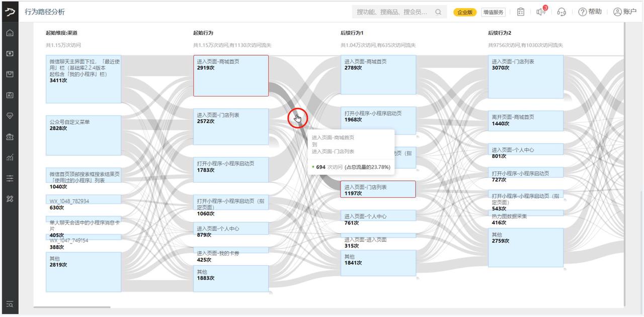The height and width of the screenshot is (317, 644).
Task: Open the 帮助 help link
Action: pyautogui.click(x=590, y=12)
